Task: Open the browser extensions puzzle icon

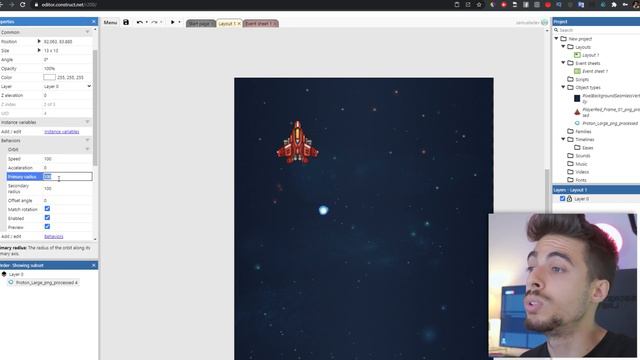Action: click(x=614, y=4)
